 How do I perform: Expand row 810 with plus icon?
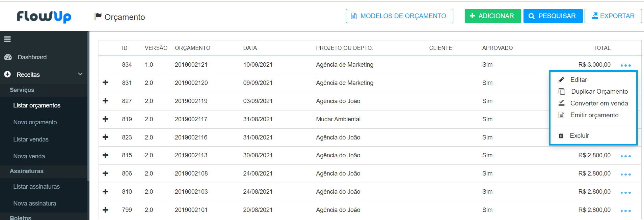click(105, 192)
